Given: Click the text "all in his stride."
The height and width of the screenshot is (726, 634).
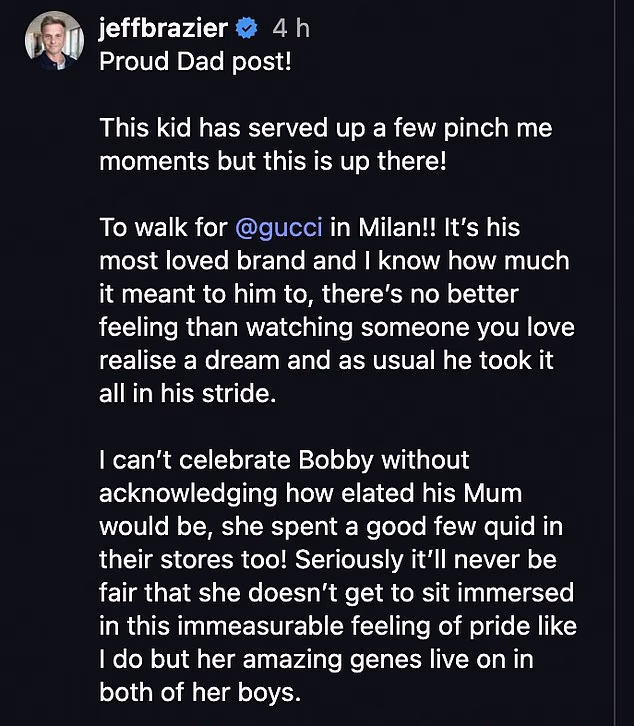Looking at the screenshot, I should [x=186, y=393].
